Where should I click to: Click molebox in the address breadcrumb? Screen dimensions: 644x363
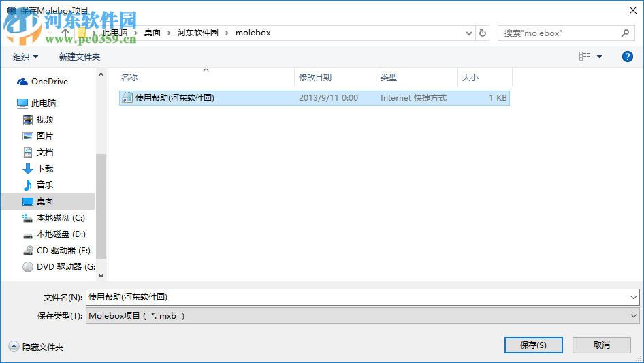point(253,33)
